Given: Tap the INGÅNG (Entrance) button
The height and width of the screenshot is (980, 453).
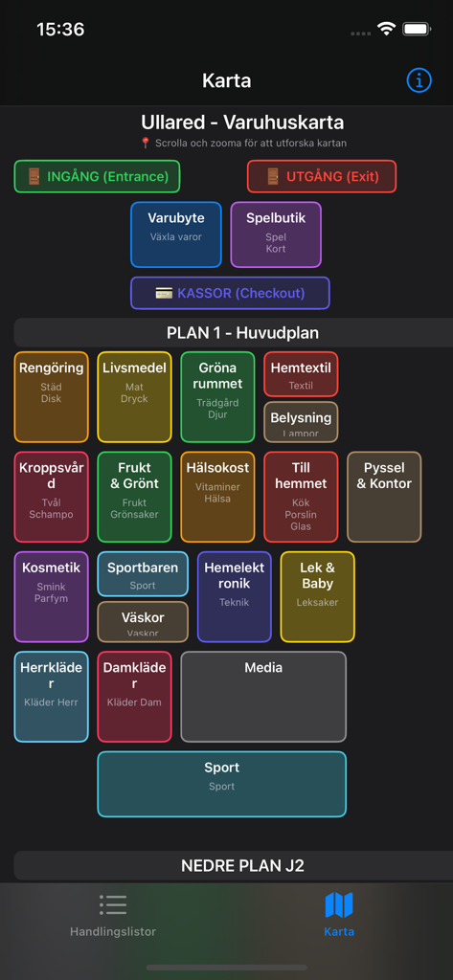Looking at the screenshot, I should [x=97, y=176].
